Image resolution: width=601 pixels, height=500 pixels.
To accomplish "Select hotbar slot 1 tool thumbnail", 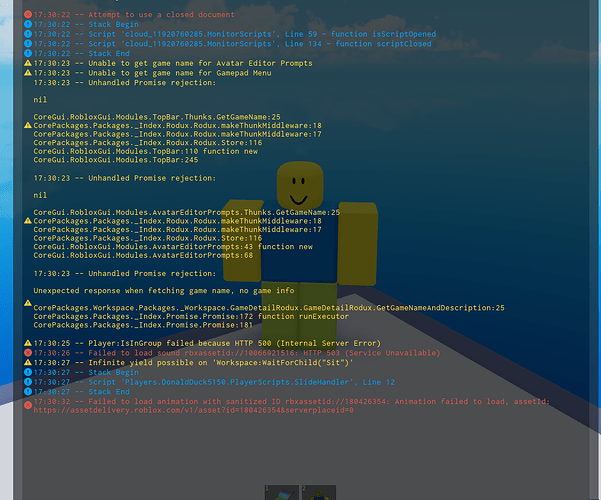I will pyautogui.click(x=282, y=492).
